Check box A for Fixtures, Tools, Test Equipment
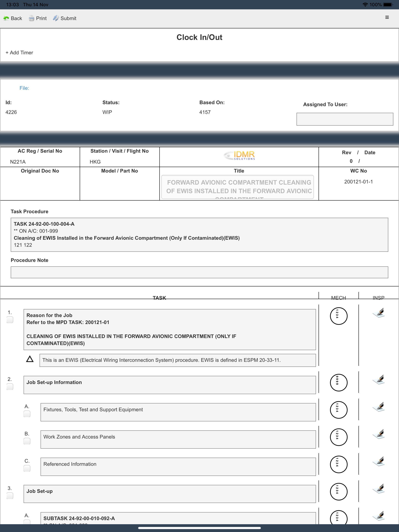399x532 pixels. (27, 414)
